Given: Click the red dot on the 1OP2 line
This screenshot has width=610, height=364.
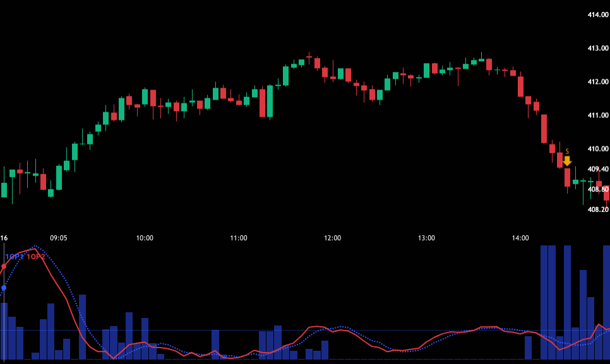Looking at the screenshot, I should pyautogui.click(x=4, y=266).
